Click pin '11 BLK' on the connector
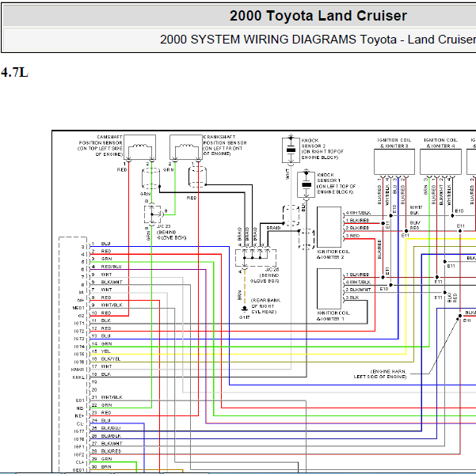This screenshot has width=476, height=474. (101, 320)
